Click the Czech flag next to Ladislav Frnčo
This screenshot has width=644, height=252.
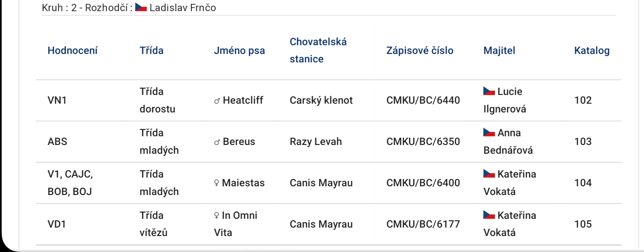click(x=141, y=7)
